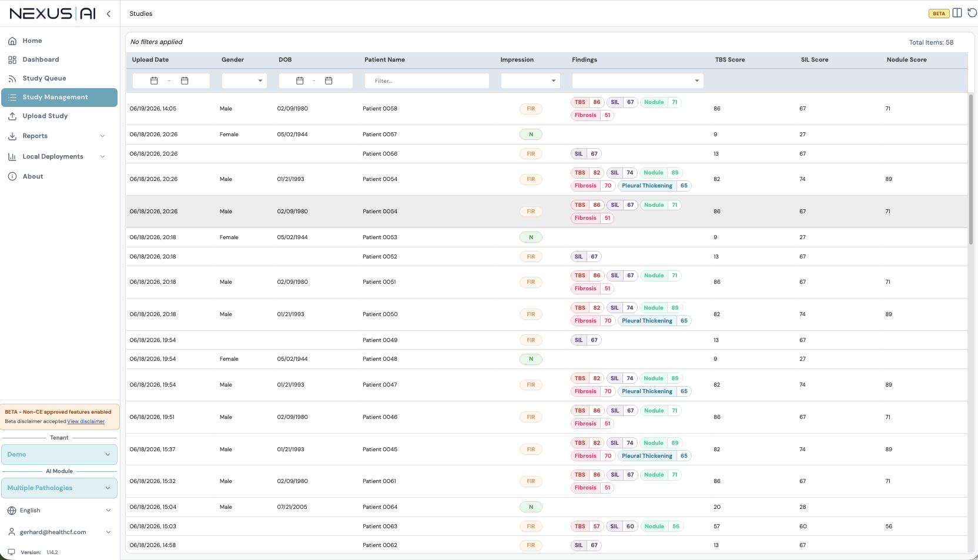Viewport: 978px width, 560px height.
Task: Click the FIR badge for Patient 0056
Action: click(531, 154)
